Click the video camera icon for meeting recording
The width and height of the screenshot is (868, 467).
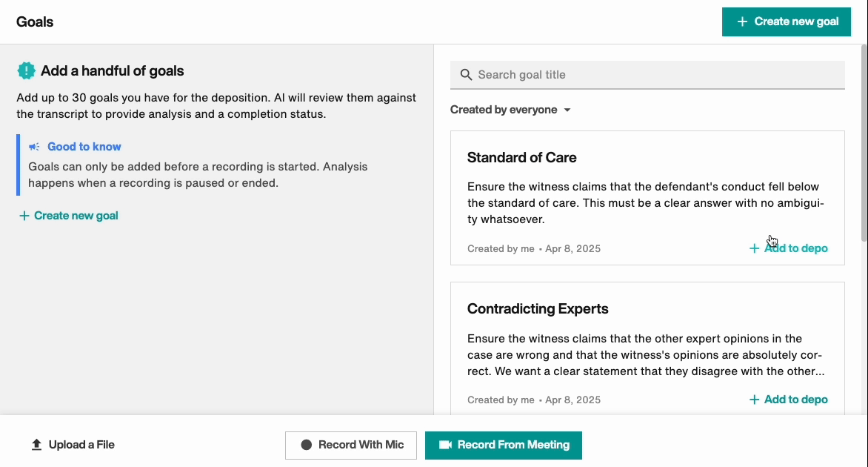point(445,445)
